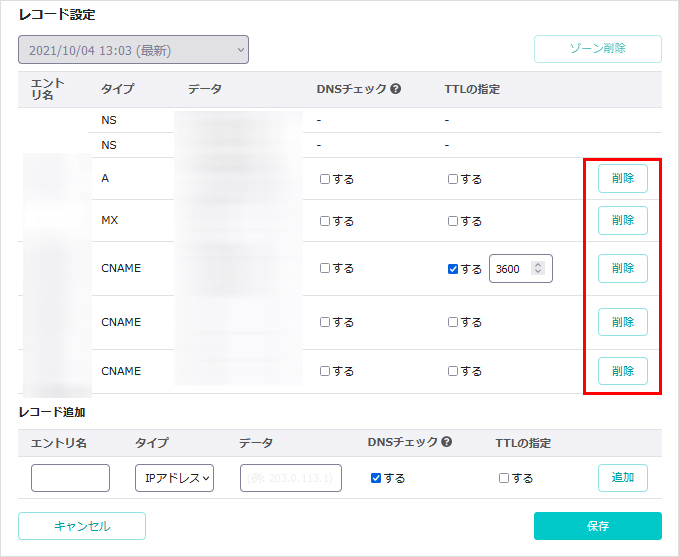679x557 pixels.
Task: Uncheck DNS check in the add record row
Action: pos(377,478)
